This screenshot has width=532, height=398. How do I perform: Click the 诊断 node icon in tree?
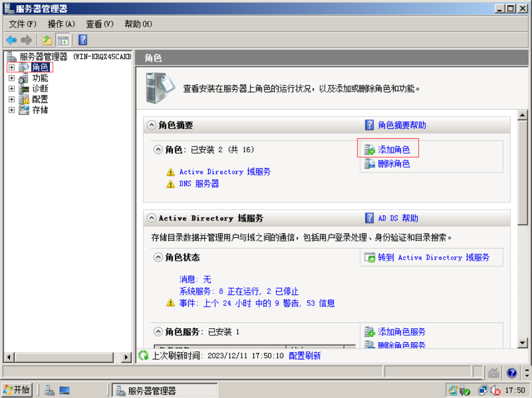(x=25, y=89)
